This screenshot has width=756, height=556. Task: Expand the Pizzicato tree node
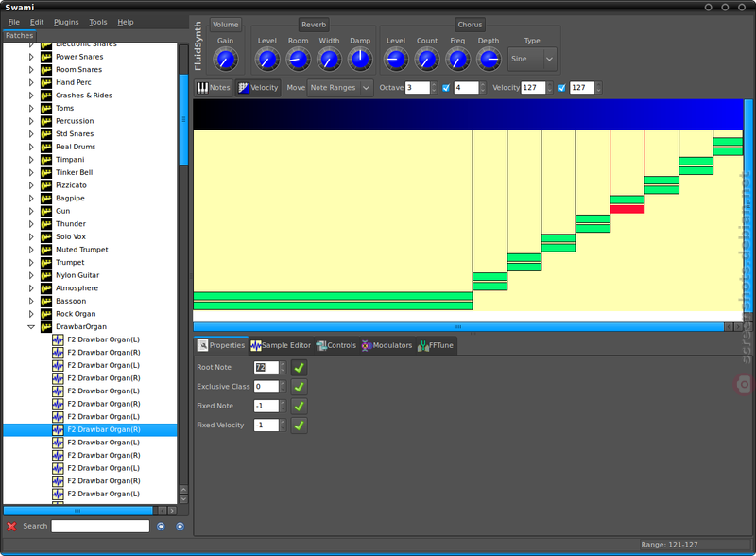click(31, 185)
